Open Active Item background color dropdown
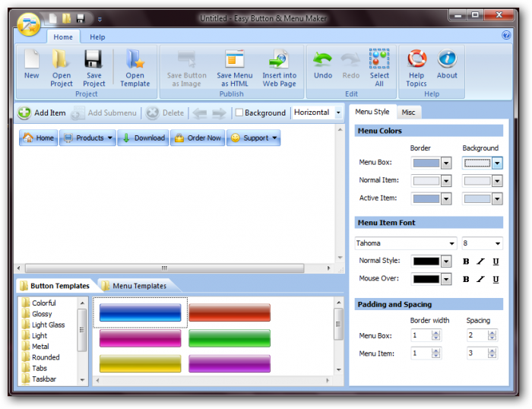 point(497,199)
